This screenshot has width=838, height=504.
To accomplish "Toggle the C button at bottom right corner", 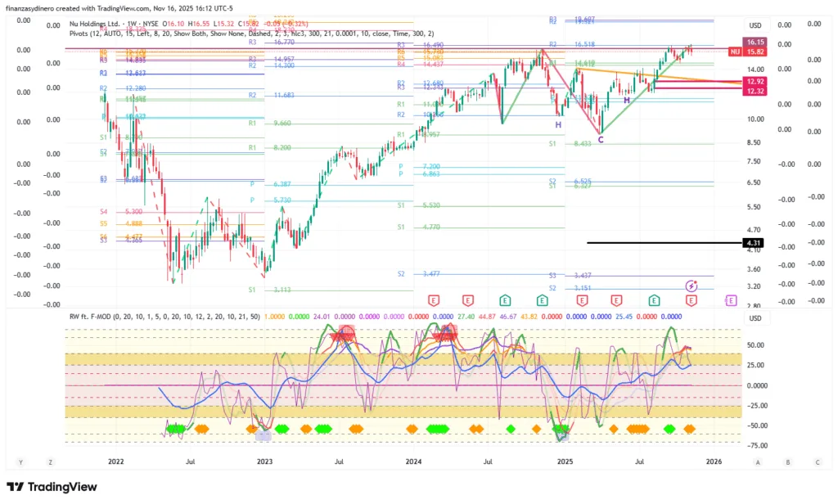I will [814, 462].
